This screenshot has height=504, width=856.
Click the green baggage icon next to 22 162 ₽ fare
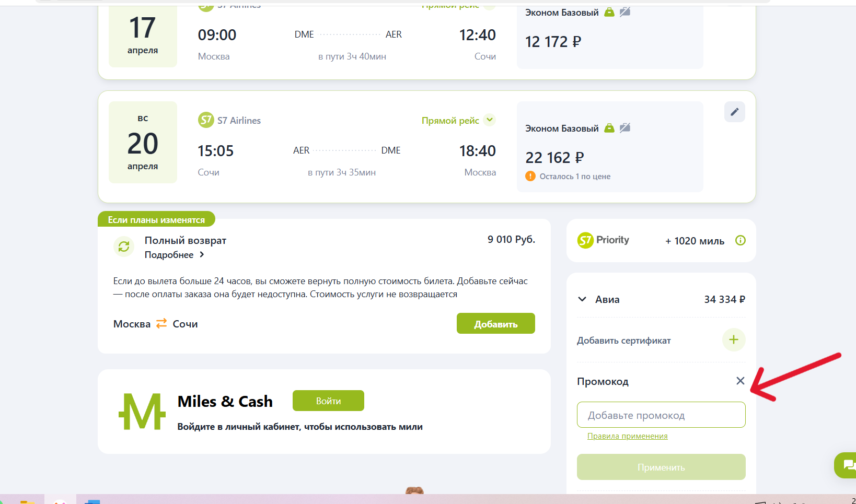[609, 128]
